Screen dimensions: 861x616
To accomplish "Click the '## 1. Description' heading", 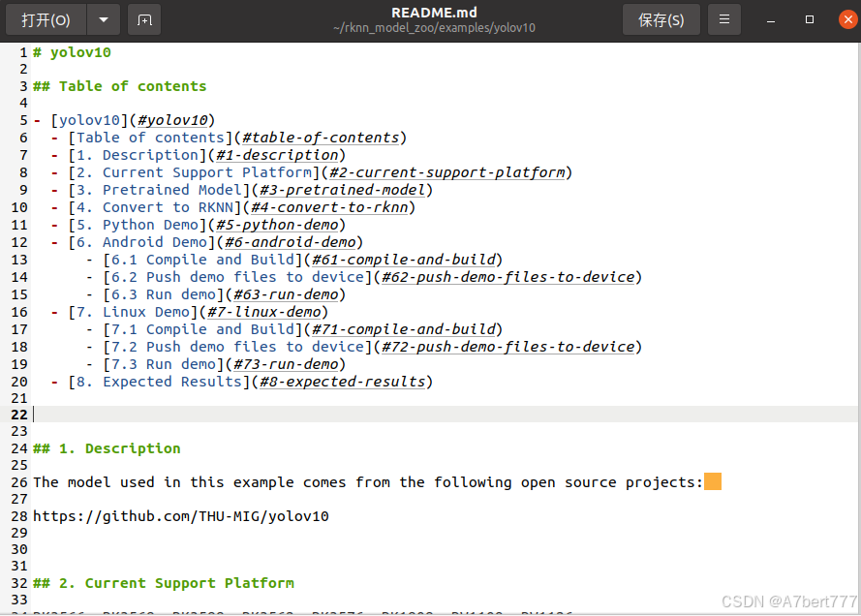I will click(107, 449).
